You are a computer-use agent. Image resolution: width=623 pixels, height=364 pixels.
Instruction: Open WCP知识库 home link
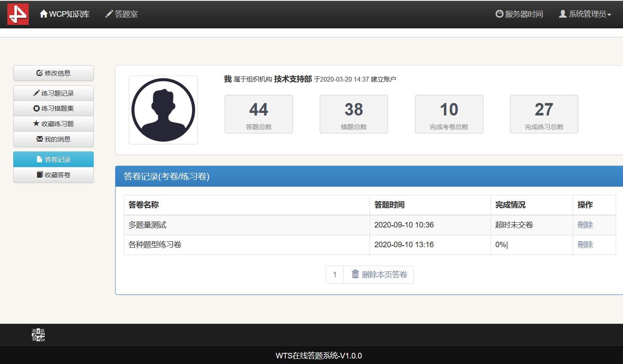pos(64,14)
